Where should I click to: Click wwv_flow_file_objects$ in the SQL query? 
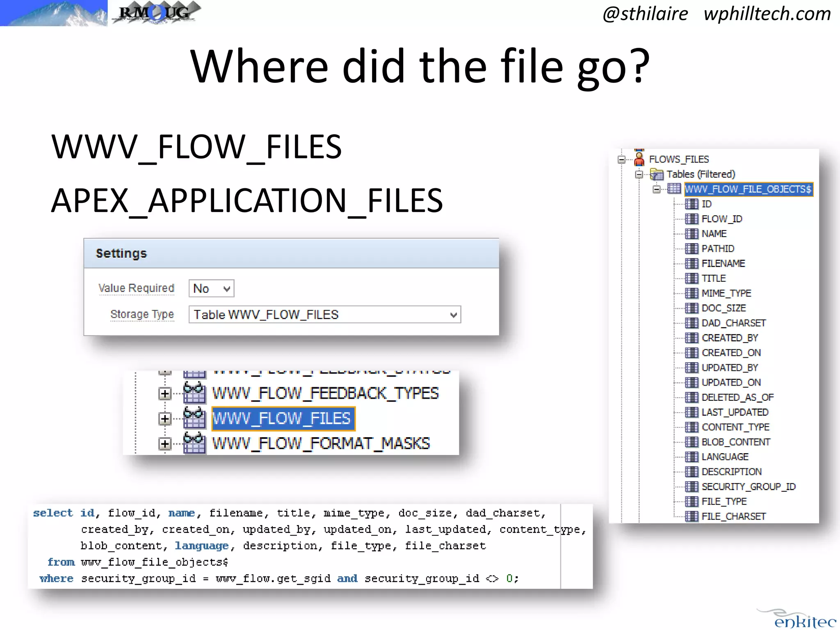click(154, 562)
